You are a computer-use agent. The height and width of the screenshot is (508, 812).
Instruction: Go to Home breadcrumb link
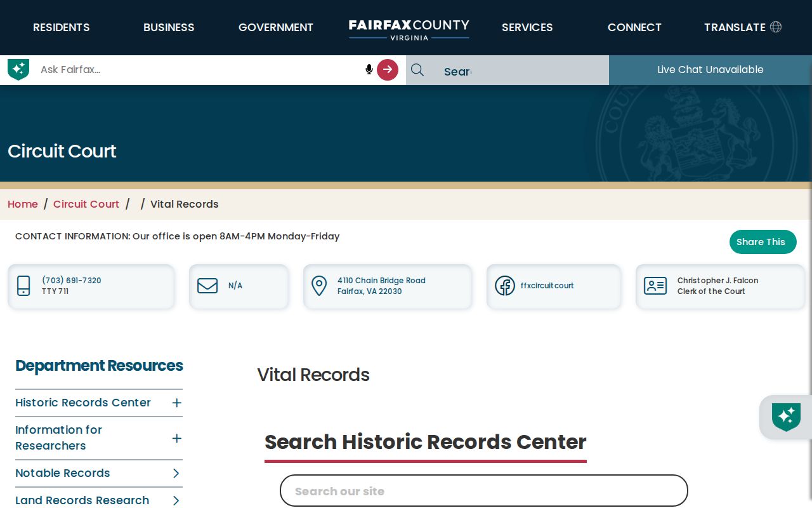point(23,204)
